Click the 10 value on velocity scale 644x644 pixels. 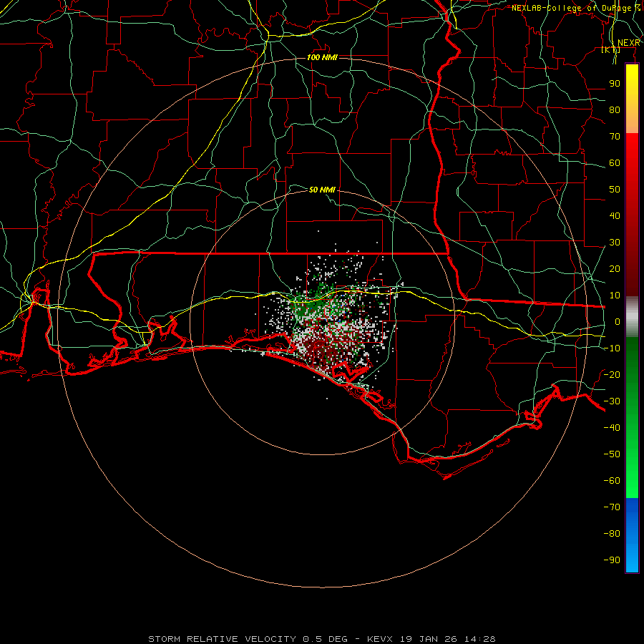[615, 296]
